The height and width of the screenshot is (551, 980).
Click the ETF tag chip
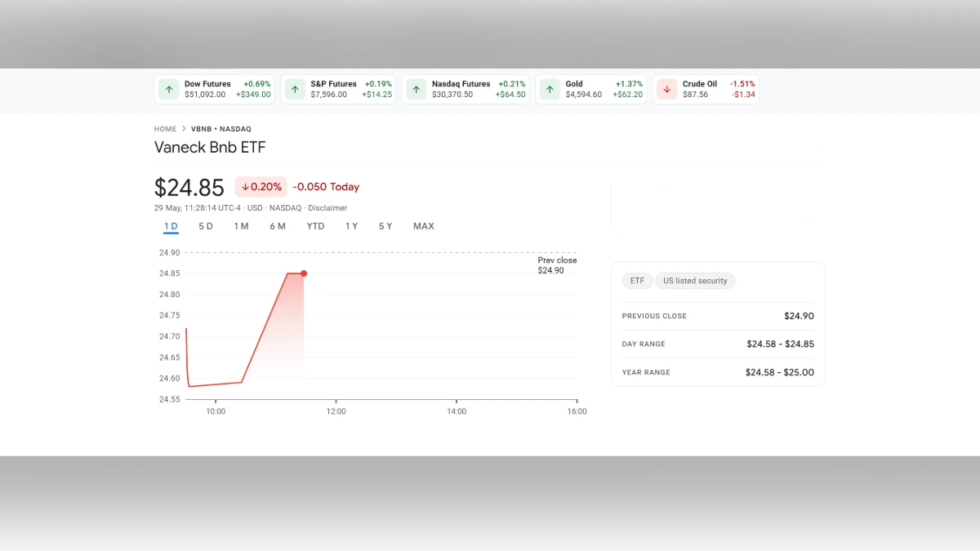point(637,281)
